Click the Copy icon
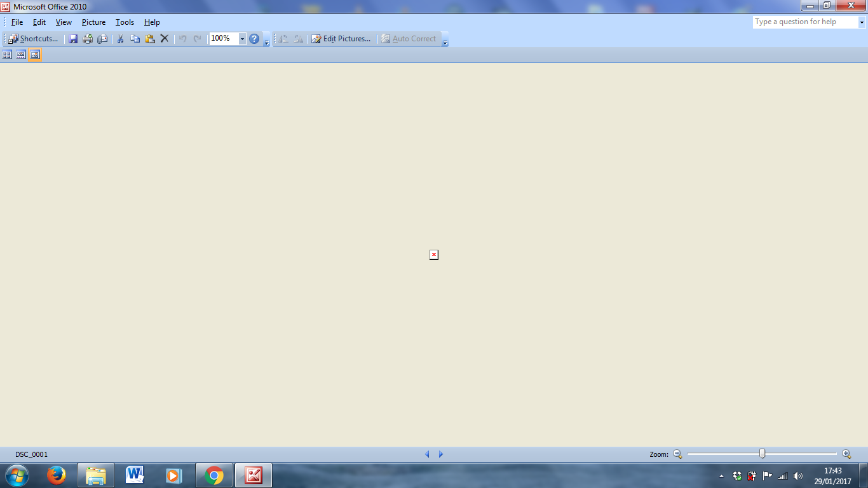Image resolution: width=868 pixels, height=488 pixels. (x=135, y=39)
